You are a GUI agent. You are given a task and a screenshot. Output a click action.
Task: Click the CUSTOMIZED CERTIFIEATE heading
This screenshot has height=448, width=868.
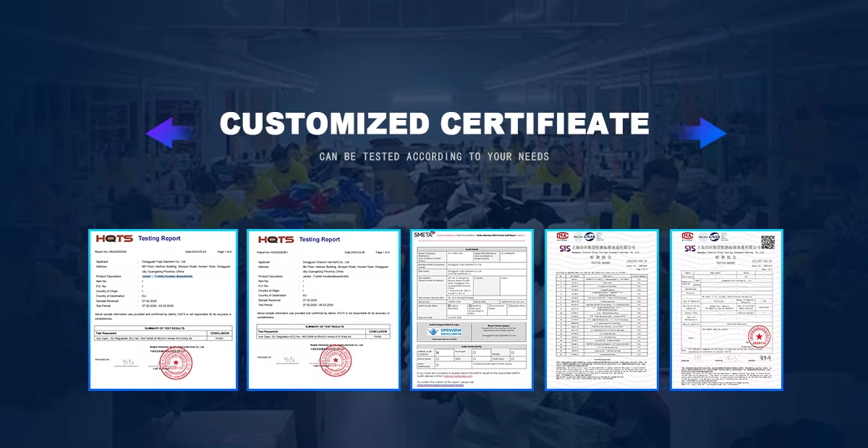click(434, 124)
